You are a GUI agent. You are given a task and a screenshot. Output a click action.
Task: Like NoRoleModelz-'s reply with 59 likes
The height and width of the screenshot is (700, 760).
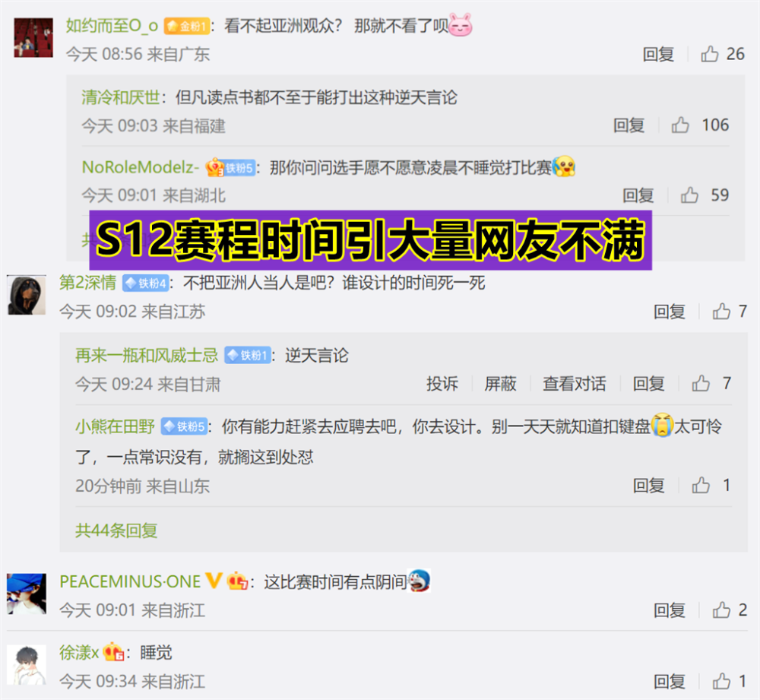pyautogui.click(x=690, y=195)
